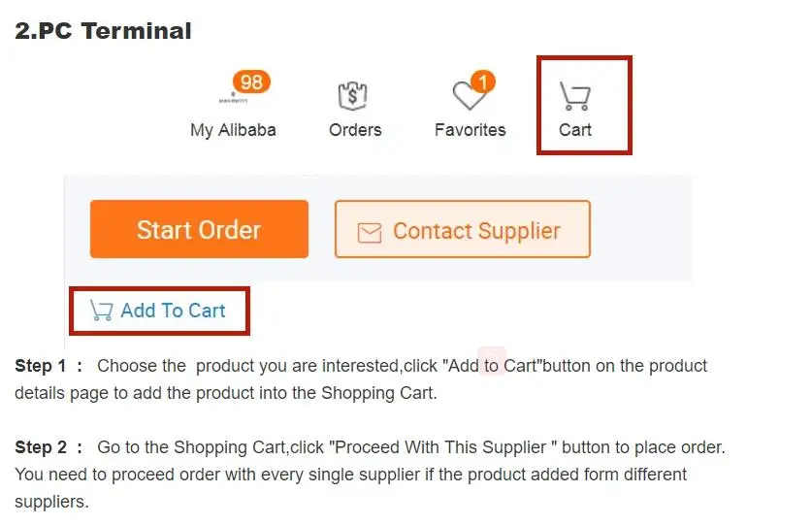Screen dimensions: 812x525
Task: Click the bold Step 1 label
Action: [x=41, y=367]
